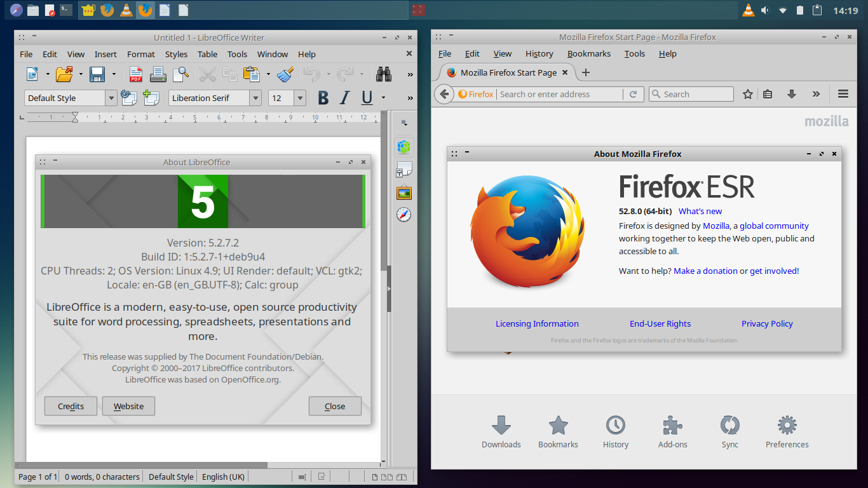The width and height of the screenshot is (868, 488).
Task: Click the Credits button in About LibreOffice
Action: pos(71,406)
